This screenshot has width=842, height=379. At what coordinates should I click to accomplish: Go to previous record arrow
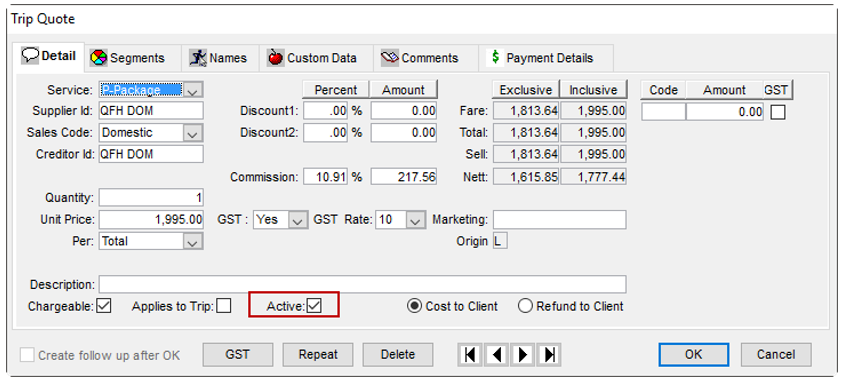pyautogui.click(x=497, y=355)
